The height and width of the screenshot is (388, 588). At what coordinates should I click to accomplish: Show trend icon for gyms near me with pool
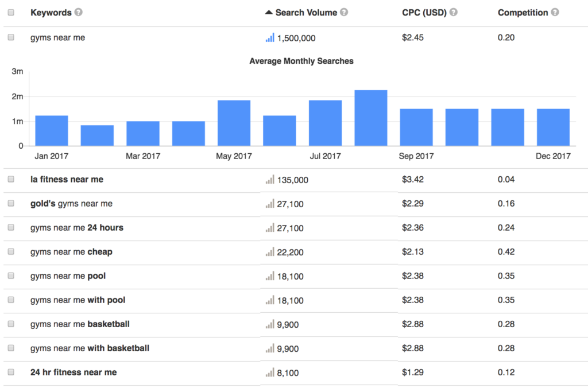[x=270, y=300]
